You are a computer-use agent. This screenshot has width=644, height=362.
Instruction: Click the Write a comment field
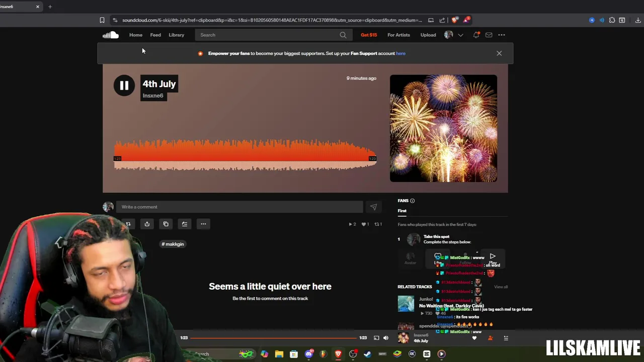pyautogui.click(x=239, y=207)
